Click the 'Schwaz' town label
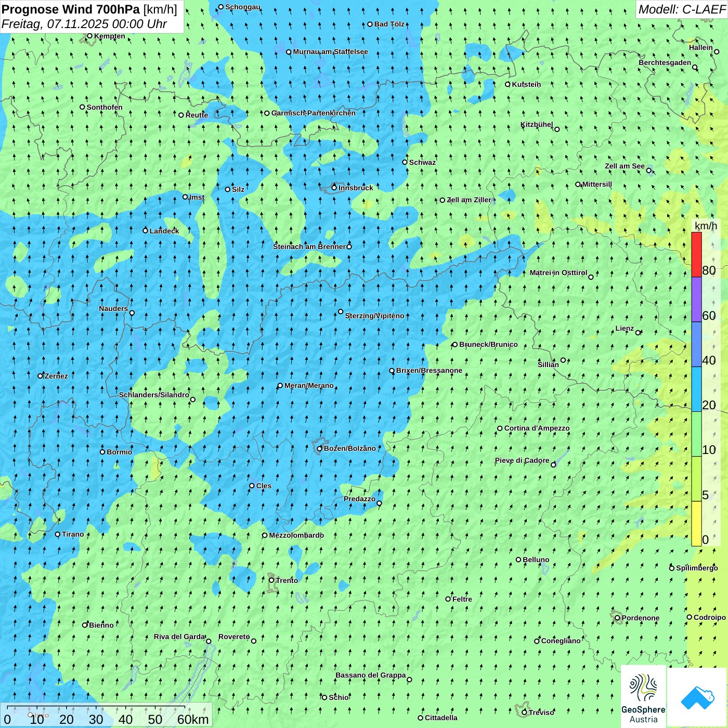The height and width of the screenshot is (728, 728). (x=422, y=162)
